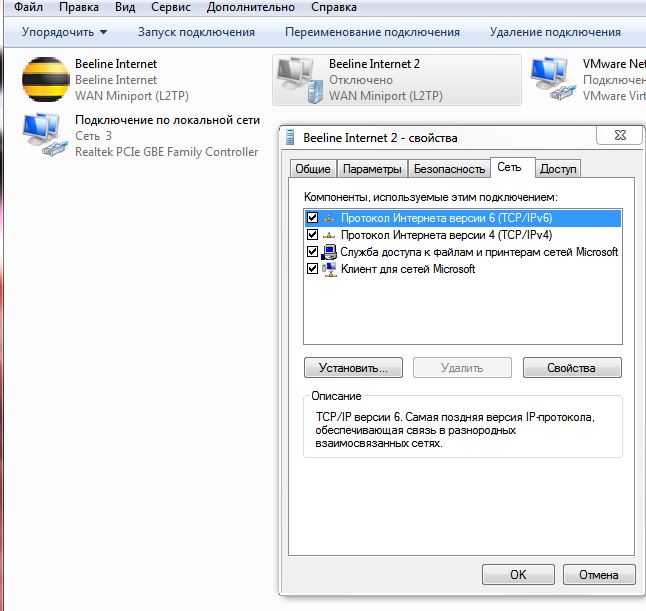Expand the Упорядочить dropdown
Screen dimensions: 646x611
64,32
